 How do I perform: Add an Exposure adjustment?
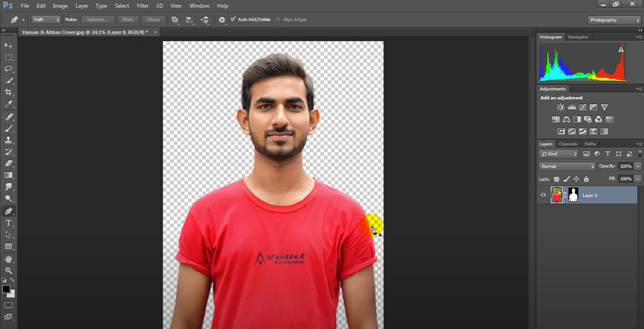point(594,107)
